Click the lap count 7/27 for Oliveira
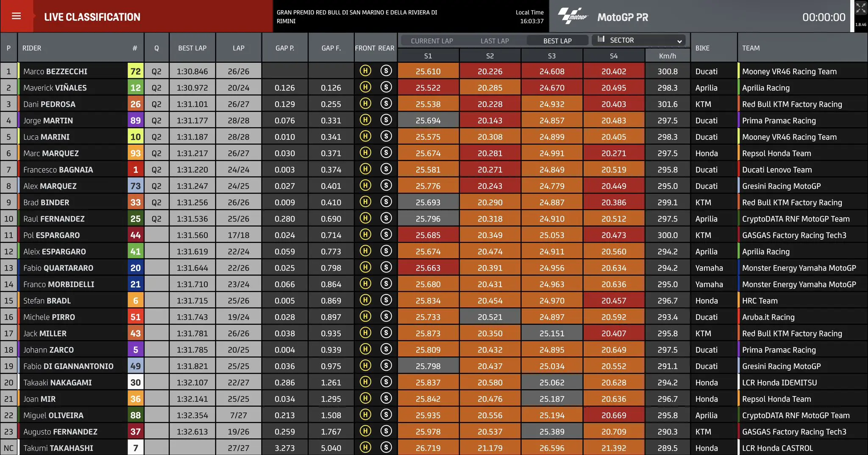This screenshot has width=868, height=455. 239,415
